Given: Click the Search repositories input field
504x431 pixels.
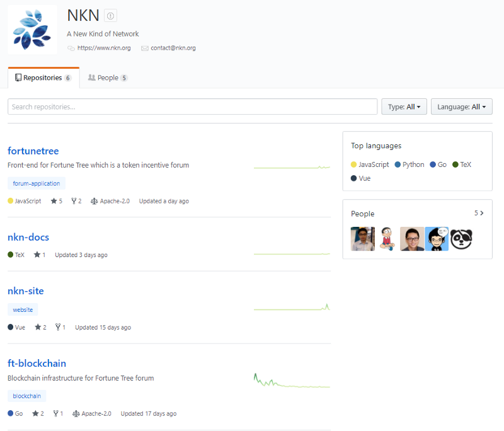Looking at the screenshot, I should tap(192, 106).
